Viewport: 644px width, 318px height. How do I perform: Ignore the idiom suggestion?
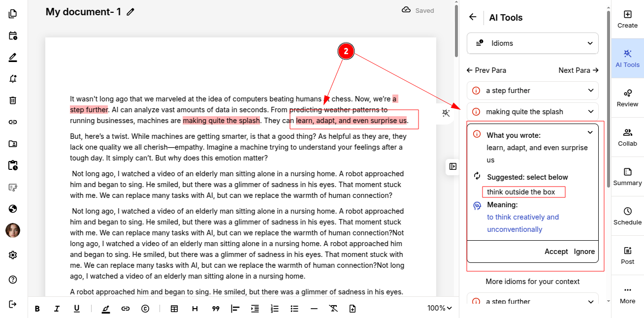[584, 252]
